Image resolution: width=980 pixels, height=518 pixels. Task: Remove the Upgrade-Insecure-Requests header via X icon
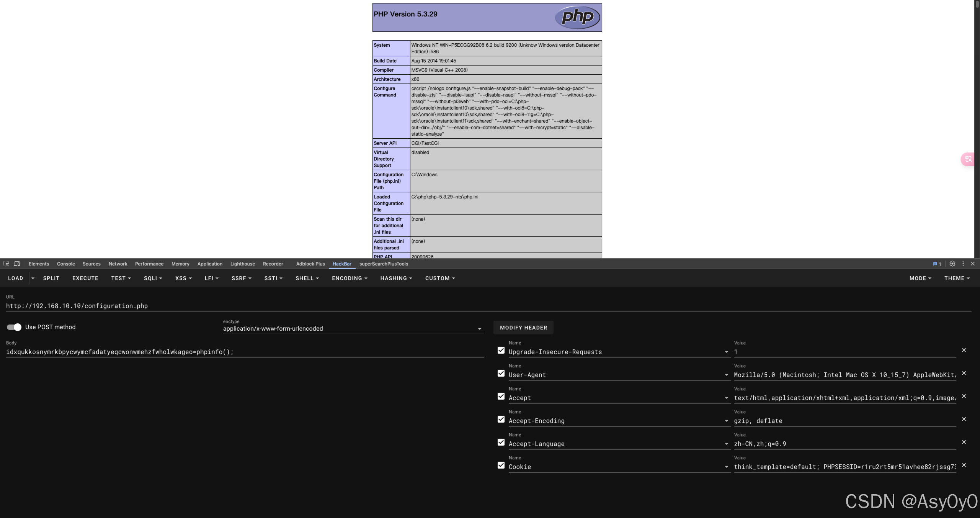[964, 350]
